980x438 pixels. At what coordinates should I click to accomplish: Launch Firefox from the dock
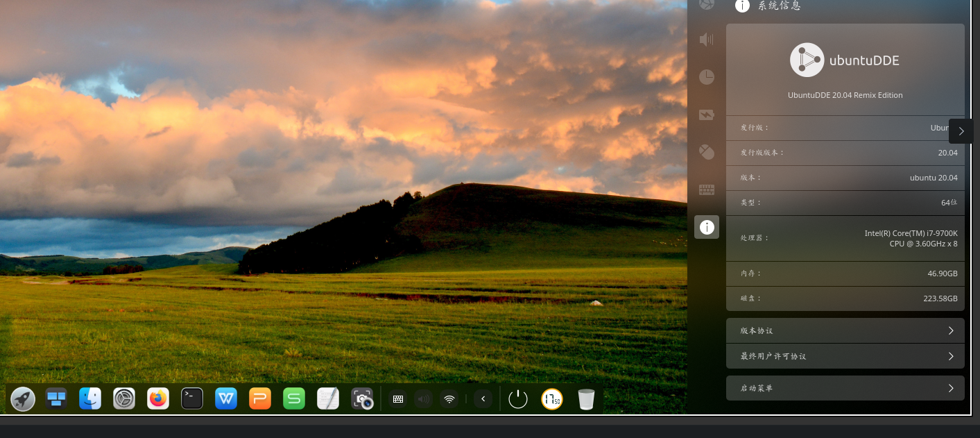pyautogui.click(x=158, y=398)
